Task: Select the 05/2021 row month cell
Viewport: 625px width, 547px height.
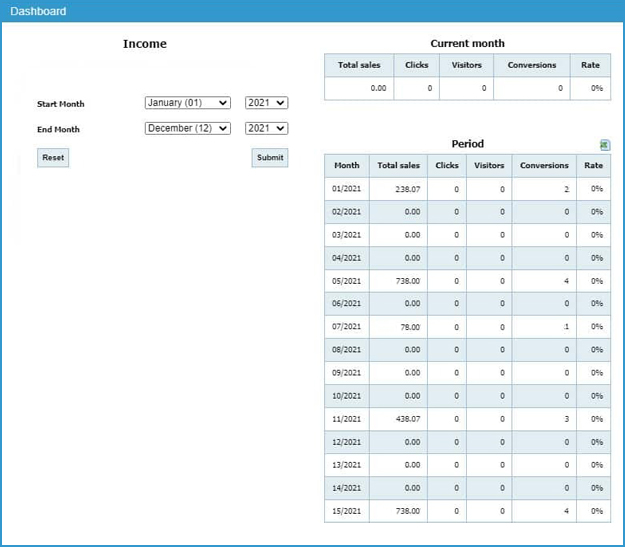Action: click(x=345, y=281)
